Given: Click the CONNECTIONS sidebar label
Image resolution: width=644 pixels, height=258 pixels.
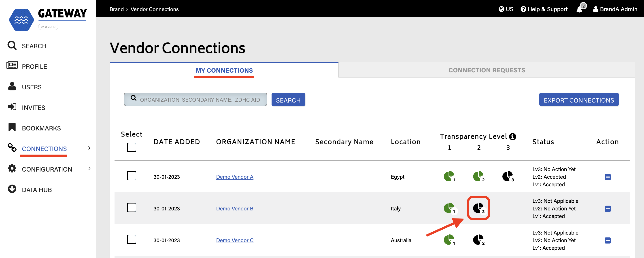Looking at the screenshot, I should coord(44,149).
